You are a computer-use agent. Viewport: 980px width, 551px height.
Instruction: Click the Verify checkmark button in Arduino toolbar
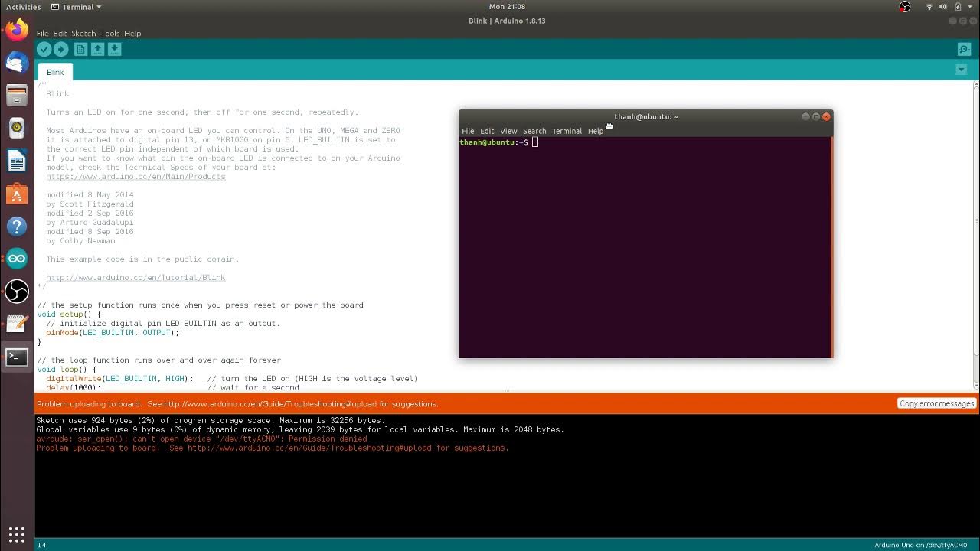44,49
